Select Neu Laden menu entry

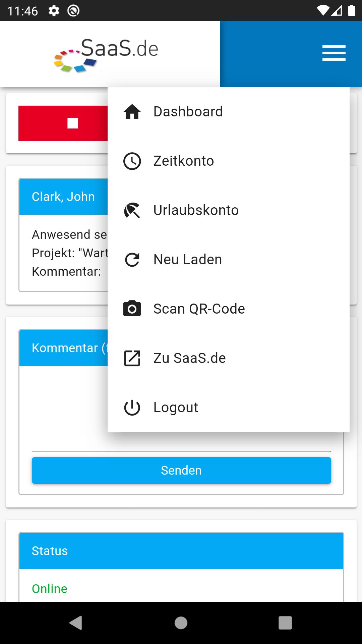(x=229, y=260)
